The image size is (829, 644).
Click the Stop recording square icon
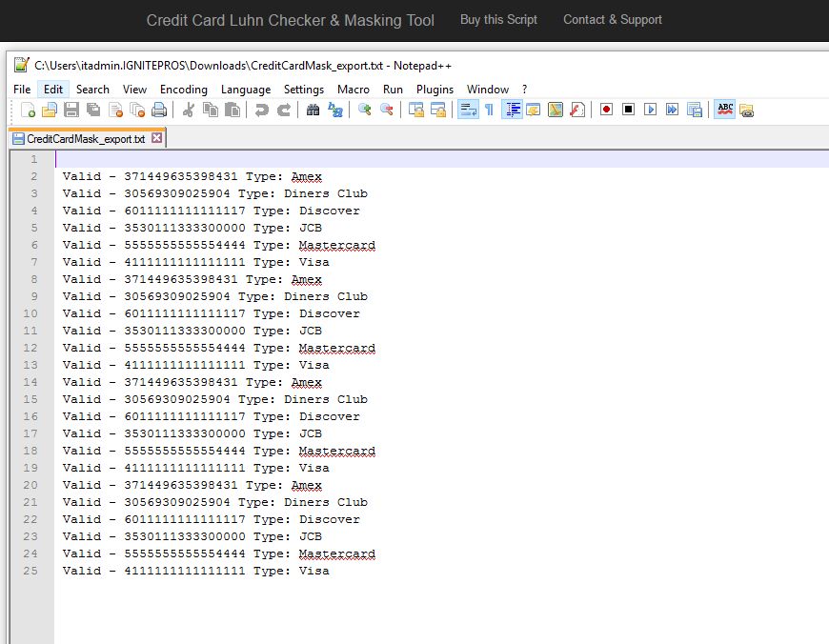pyautogui.click(x=628, y=110)
